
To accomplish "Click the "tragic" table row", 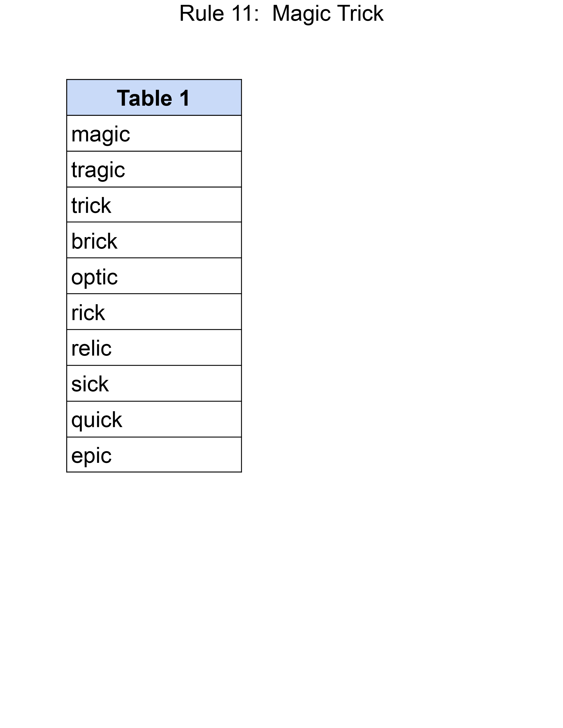I will tap(154, 169).
